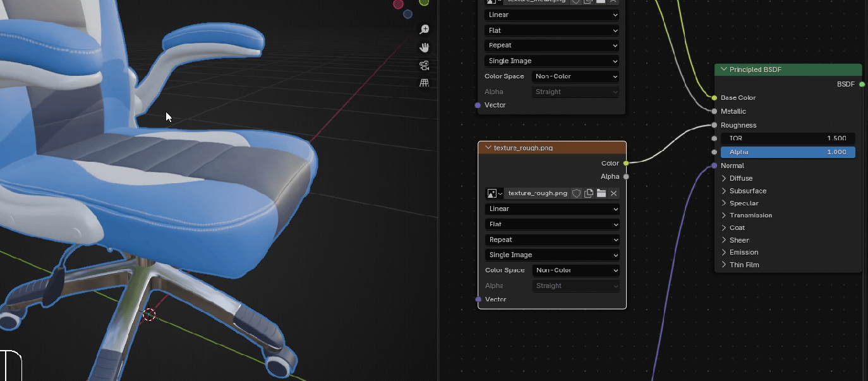Screen dimensions: 868x381
Task: Expand the Subsurface panel in Principled BSDF
Action: (725, 191)
